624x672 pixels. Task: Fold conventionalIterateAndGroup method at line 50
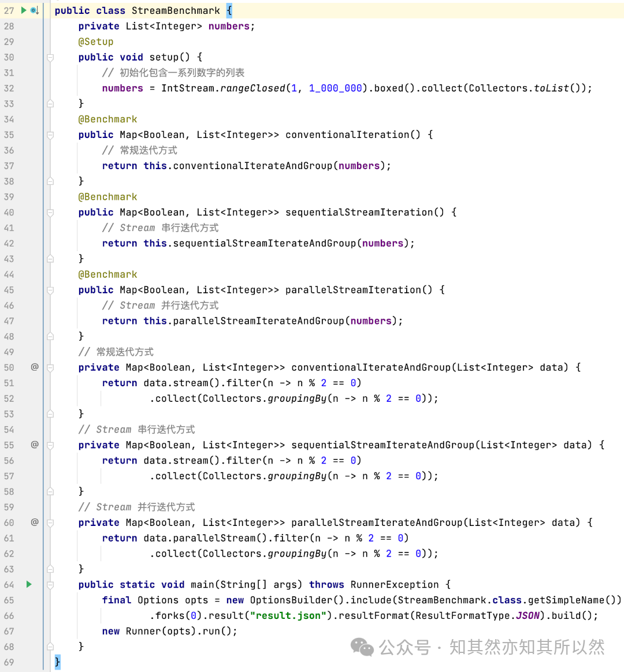[x=50, y=368]
